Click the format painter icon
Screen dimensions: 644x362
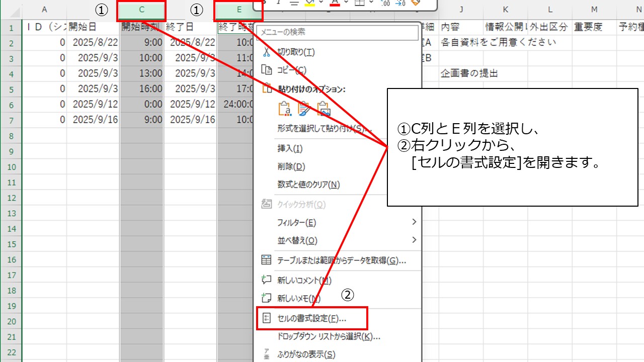tap(415, 3)
